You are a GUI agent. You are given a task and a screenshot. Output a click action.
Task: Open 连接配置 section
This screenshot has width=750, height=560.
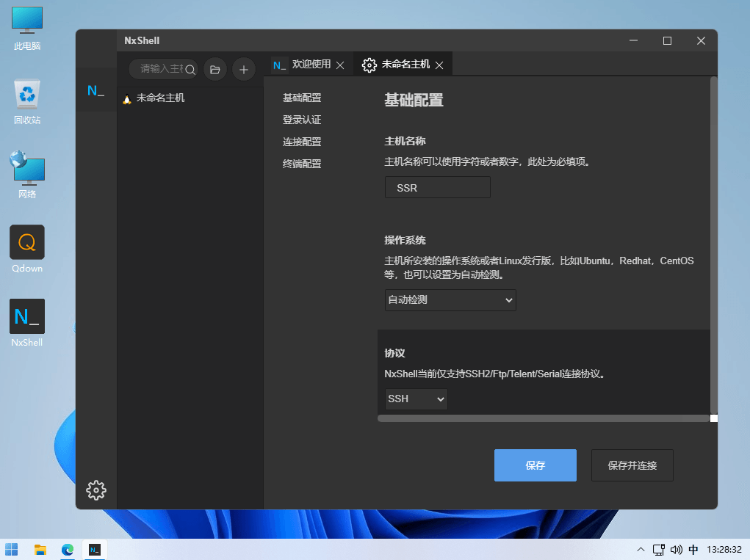click(x=302, y=142)
